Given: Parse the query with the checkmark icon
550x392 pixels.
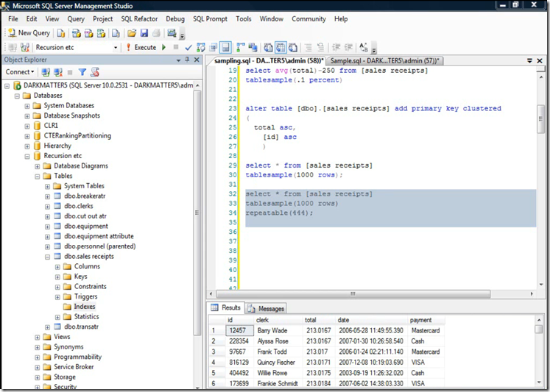Looking at the screenshot, I should pos(188,47).
